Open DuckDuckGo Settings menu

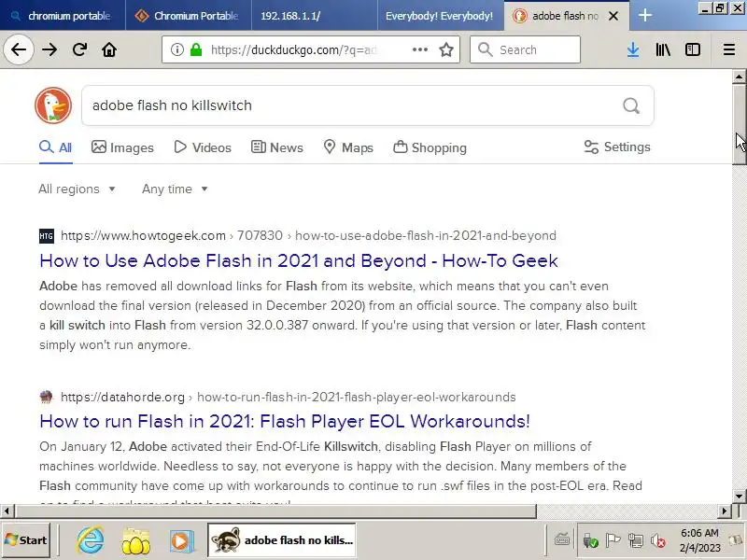click(617, 147)
